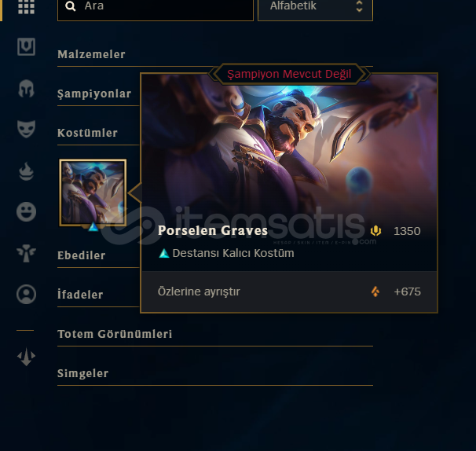Open the all-items grid icon
476x451 pixels.
[26, 7]
